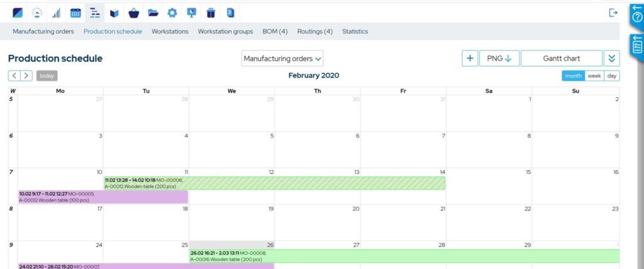Viewport: 644px width, 269px height.
Task: Open the help question mark side panel
Action: tap(638, 16)
